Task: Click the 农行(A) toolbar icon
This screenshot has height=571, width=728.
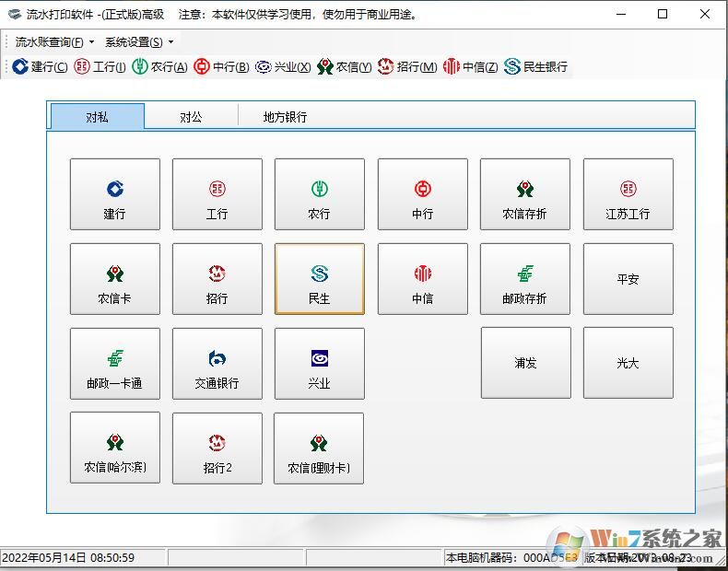Action: [159, 67]
